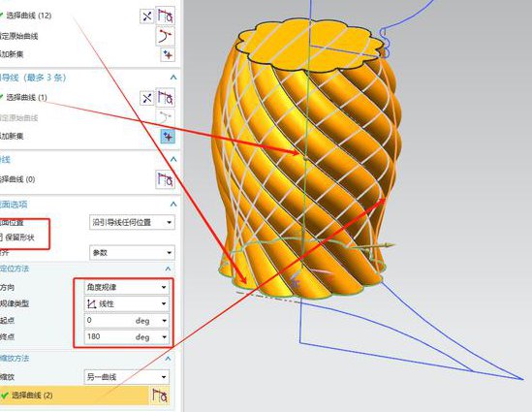Open the arrow menu beside 终点 deg
The image size is (532, 412).
pyautogui.click(x=164, y=337)
